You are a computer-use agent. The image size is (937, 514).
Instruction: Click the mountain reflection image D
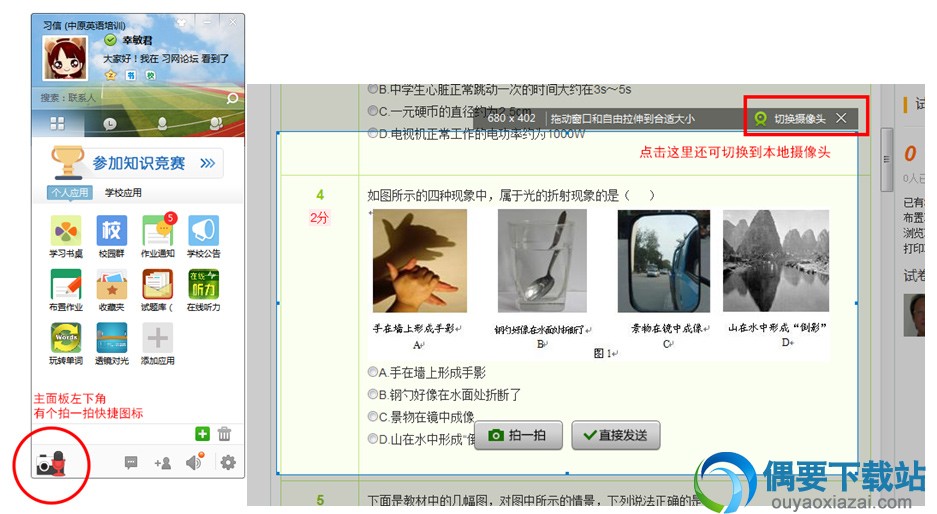coord(776,261)
